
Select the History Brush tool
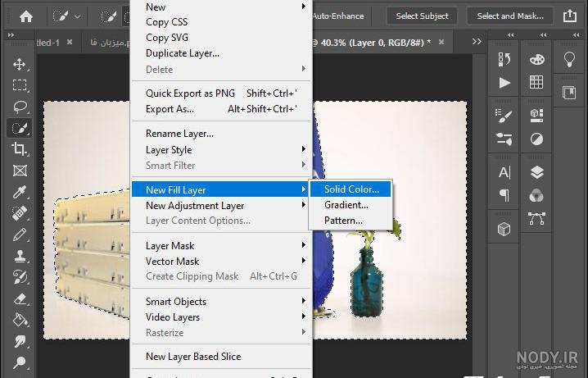20,278
